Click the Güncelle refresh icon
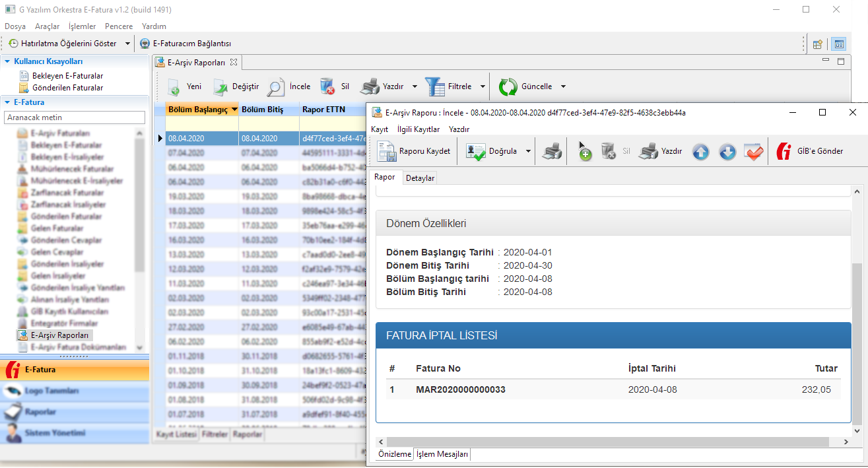This screenshot has width=868, height=468. [x=508, y=86]
